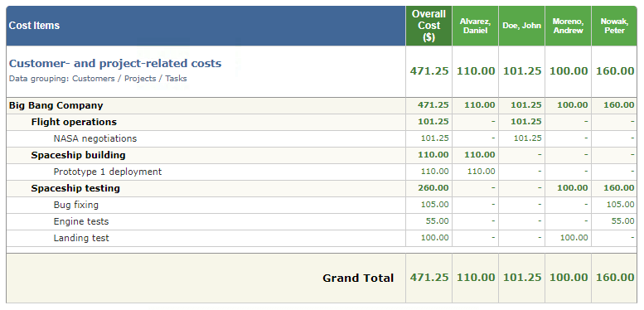
Task: Select the Alvarez, Daniel column header
Action: [475, 26]
